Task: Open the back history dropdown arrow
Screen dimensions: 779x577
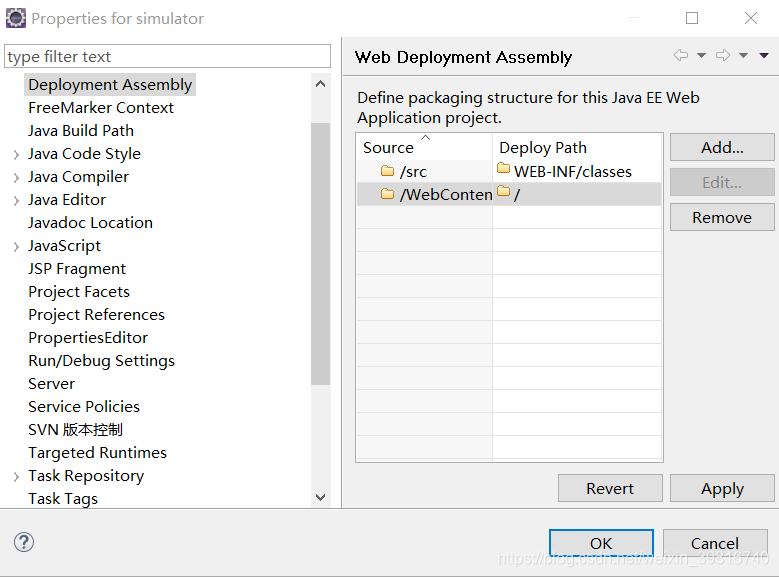Action: (701, 56)
